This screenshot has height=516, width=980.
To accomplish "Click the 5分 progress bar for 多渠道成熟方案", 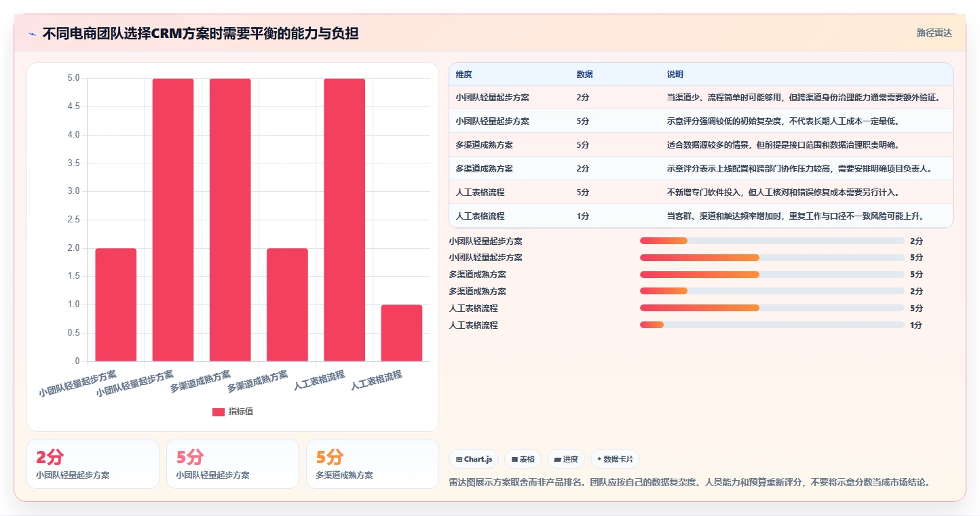I will coord(772,275).
